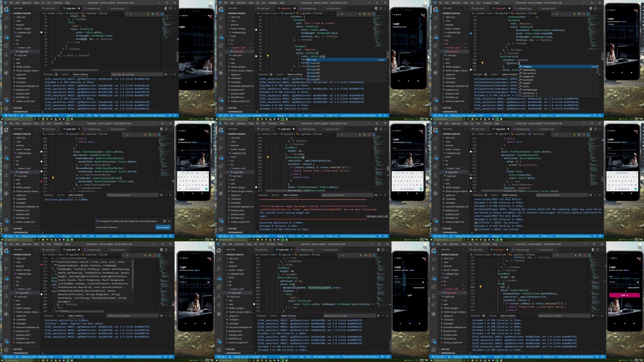Screen dimensions: 644x362
Task: Click debug console Filter box in 'request has failed' window
Action: [132, 195]
